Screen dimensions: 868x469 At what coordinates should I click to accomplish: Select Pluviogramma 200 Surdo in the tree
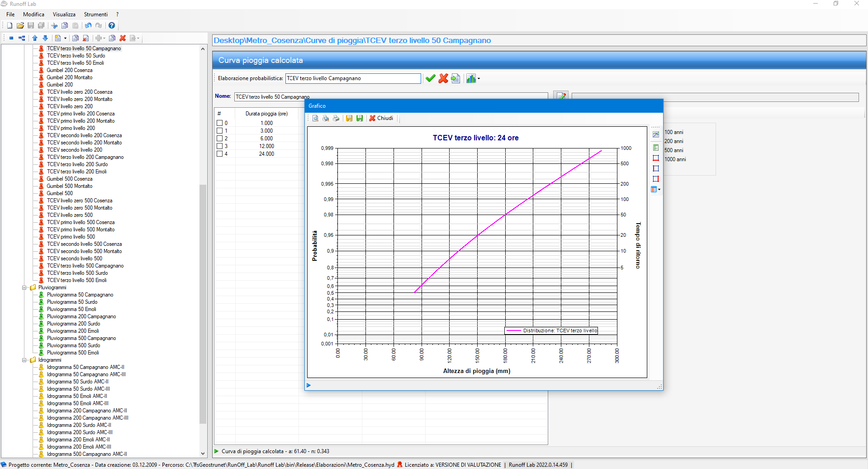coord(73,324)
